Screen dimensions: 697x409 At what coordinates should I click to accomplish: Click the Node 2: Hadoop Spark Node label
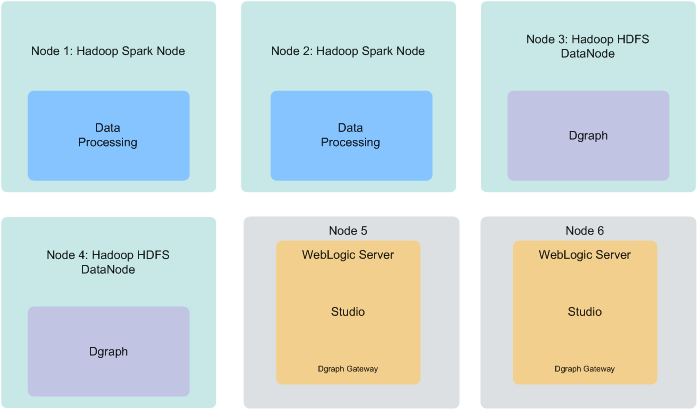pos(348,51)
